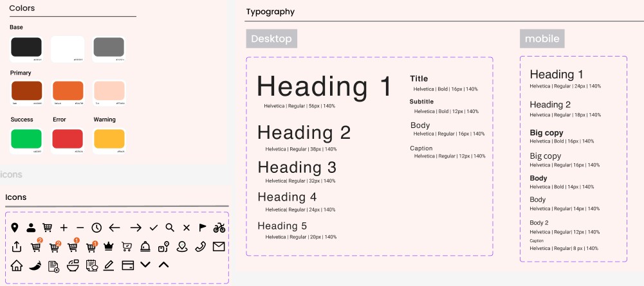Click the clock icon
644x286 pixels.
(97, 228)
